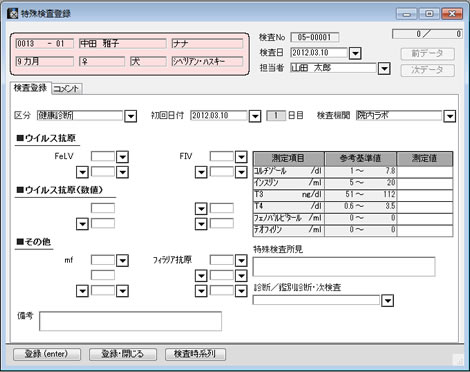470x372 pixels.
Task: Click the 備考 text field
Action: coord(130,321)
